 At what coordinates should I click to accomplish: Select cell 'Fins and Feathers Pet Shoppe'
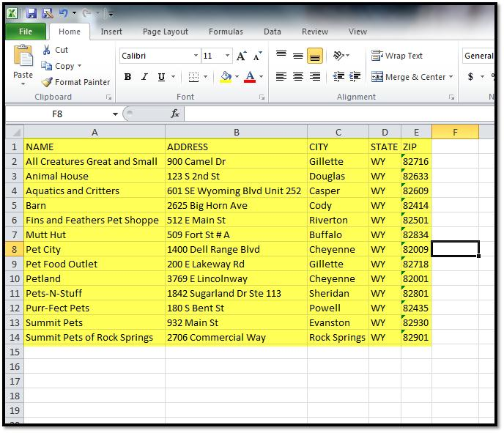pos(94,221)
